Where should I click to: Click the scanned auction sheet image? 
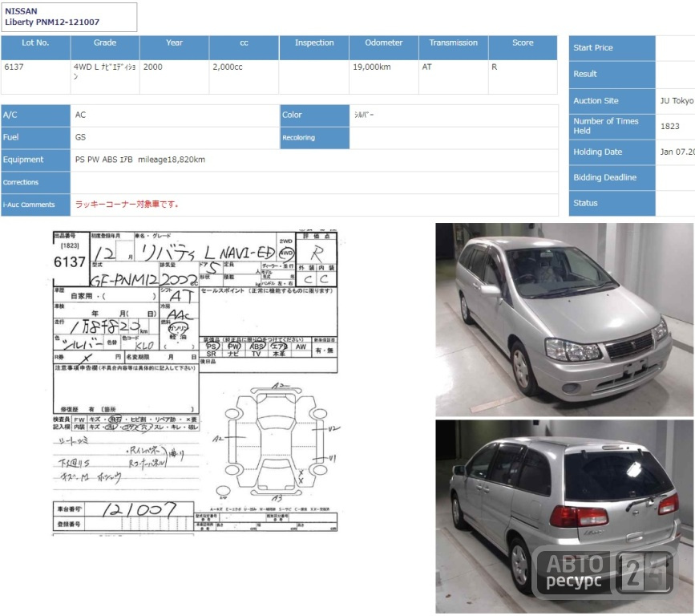[x=195, y=383]
